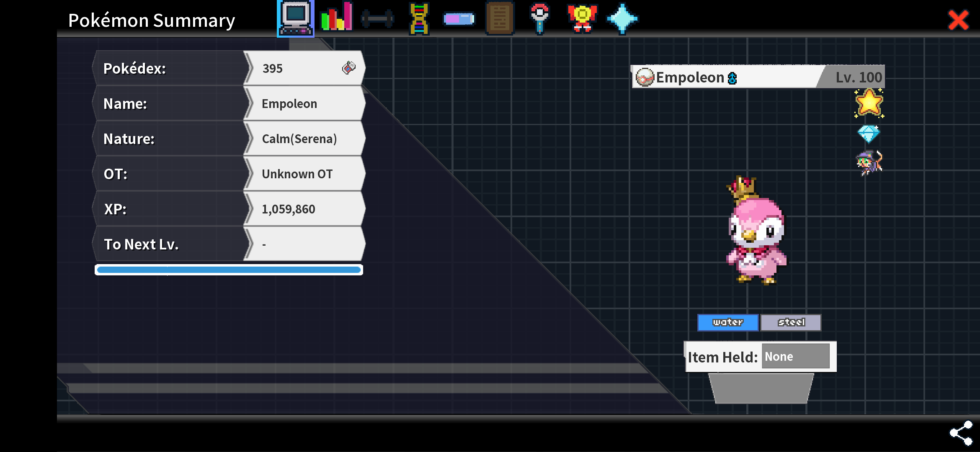Click the blue diamond gem icon
The image size is (980, 452).
click(x=869, y=134)
